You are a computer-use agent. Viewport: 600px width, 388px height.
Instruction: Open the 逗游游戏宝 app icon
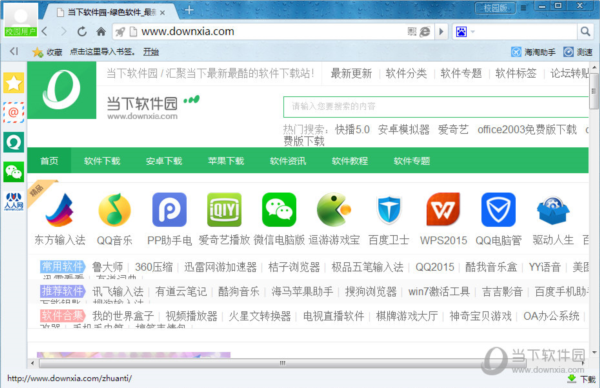[334, 210]
